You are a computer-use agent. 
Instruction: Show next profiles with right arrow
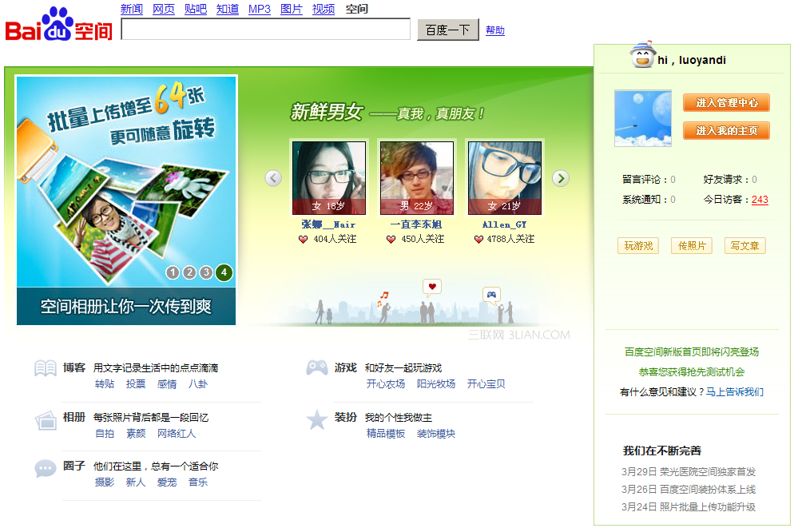(561, 178)
